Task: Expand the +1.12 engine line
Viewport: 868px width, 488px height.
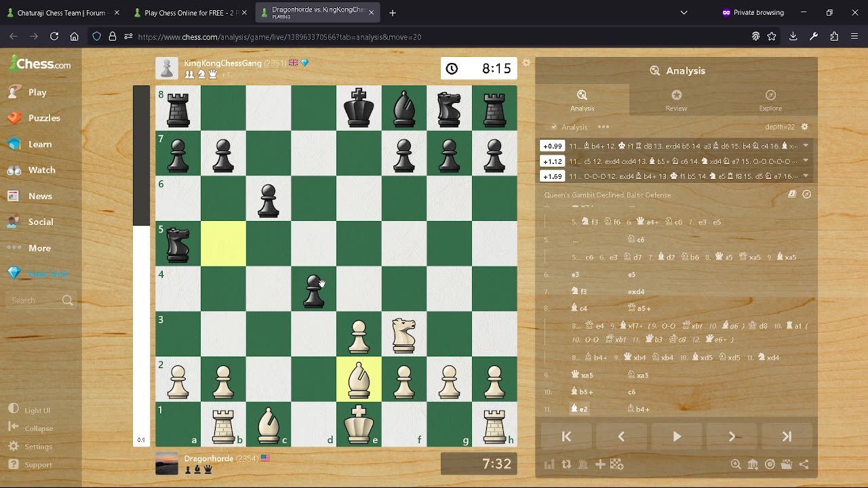Action: [x=806, y=161]
